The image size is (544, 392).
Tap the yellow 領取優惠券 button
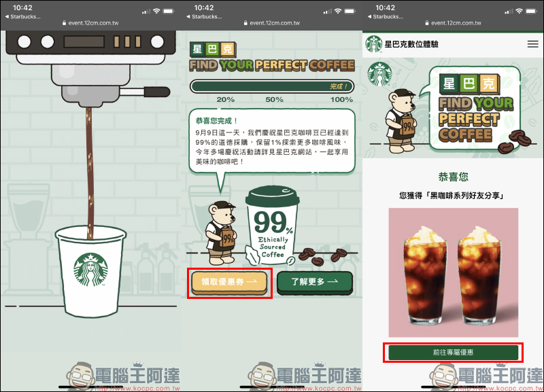pyautogui.click(x=229, y=282)
